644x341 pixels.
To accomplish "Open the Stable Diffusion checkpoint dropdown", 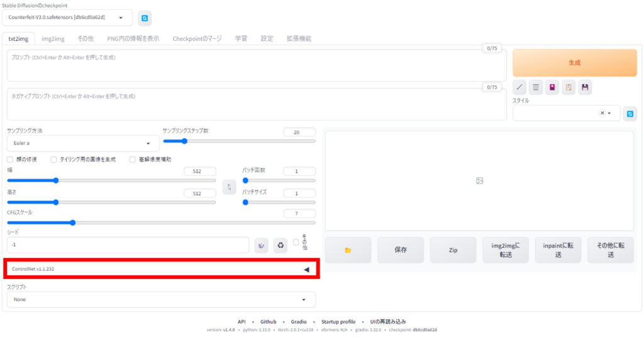I will point(69,18).
